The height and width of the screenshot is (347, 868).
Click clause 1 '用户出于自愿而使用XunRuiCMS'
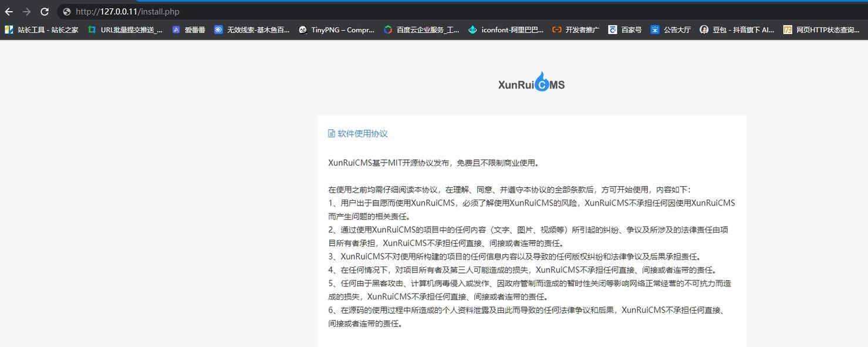tap(532, 210)
